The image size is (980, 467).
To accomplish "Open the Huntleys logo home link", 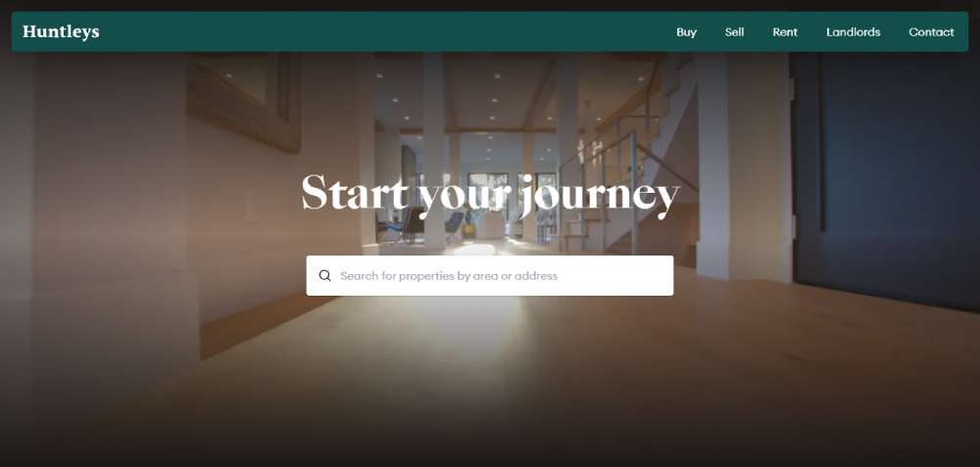I will click(x=61, y=31).
